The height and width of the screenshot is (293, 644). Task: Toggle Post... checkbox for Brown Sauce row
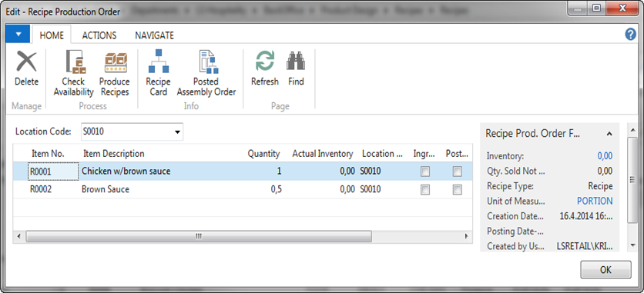click(x=457, y=189)
